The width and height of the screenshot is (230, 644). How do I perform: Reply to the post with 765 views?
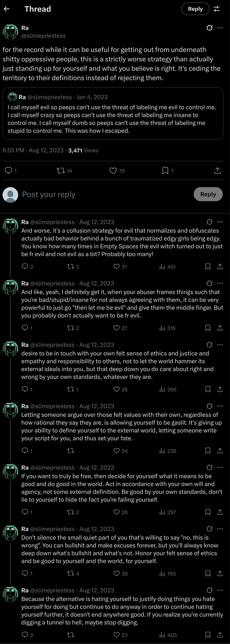(25, 573)
